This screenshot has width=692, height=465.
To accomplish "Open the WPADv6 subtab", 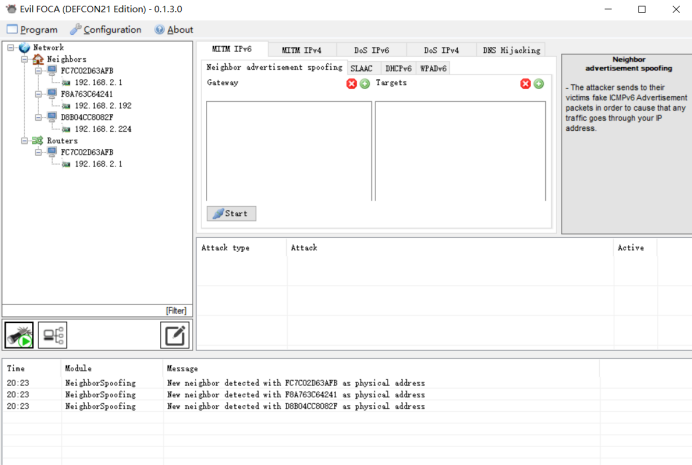I will point(433,68).
